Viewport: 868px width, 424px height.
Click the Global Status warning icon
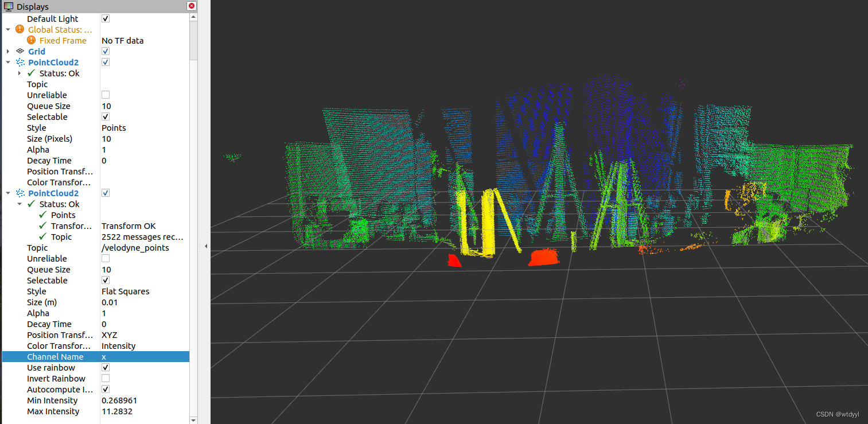[20, 29]
